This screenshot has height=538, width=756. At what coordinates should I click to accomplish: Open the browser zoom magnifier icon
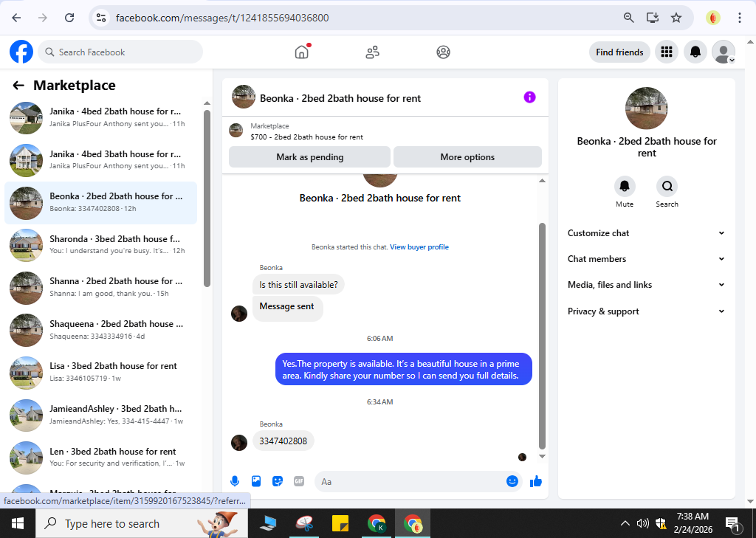pos(628,18)
